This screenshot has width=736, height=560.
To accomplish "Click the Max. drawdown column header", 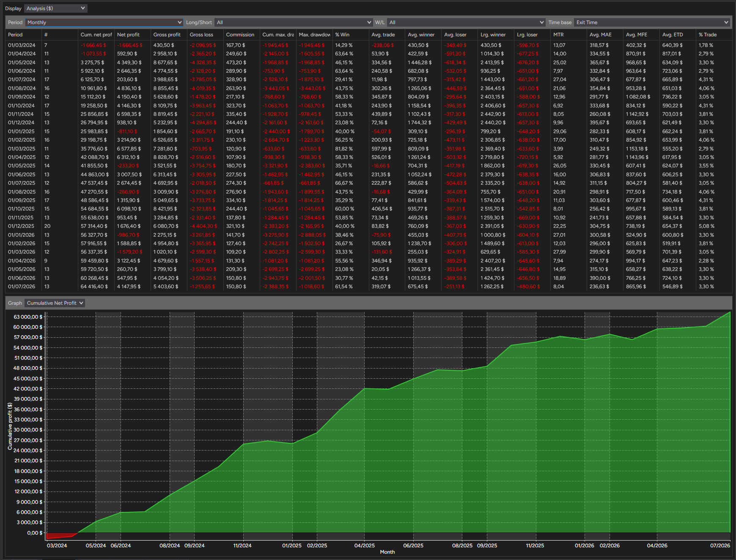I will tap(314, 35).
